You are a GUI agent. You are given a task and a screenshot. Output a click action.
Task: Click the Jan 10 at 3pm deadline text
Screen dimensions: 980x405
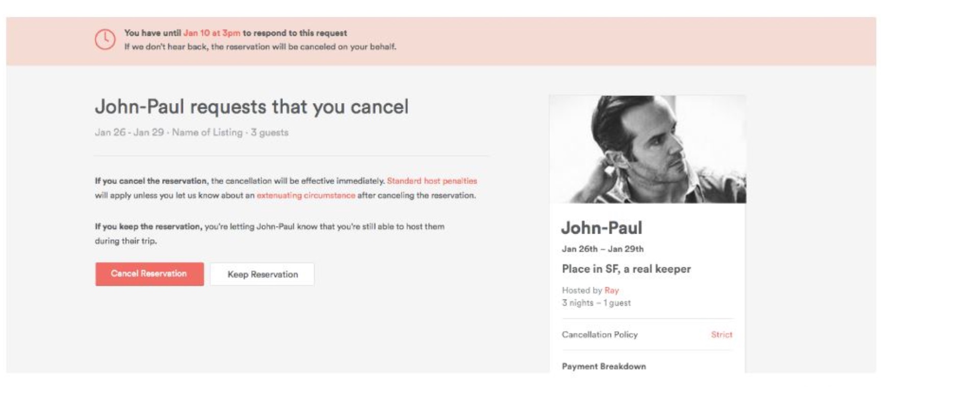point(212,33)
